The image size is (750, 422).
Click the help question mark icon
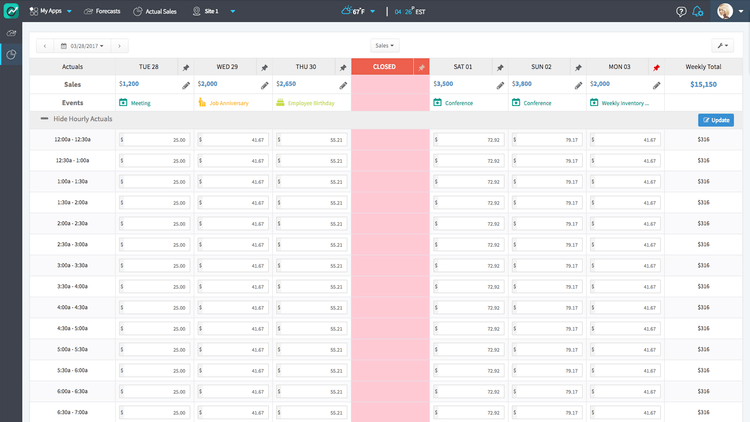pos(681,12)
